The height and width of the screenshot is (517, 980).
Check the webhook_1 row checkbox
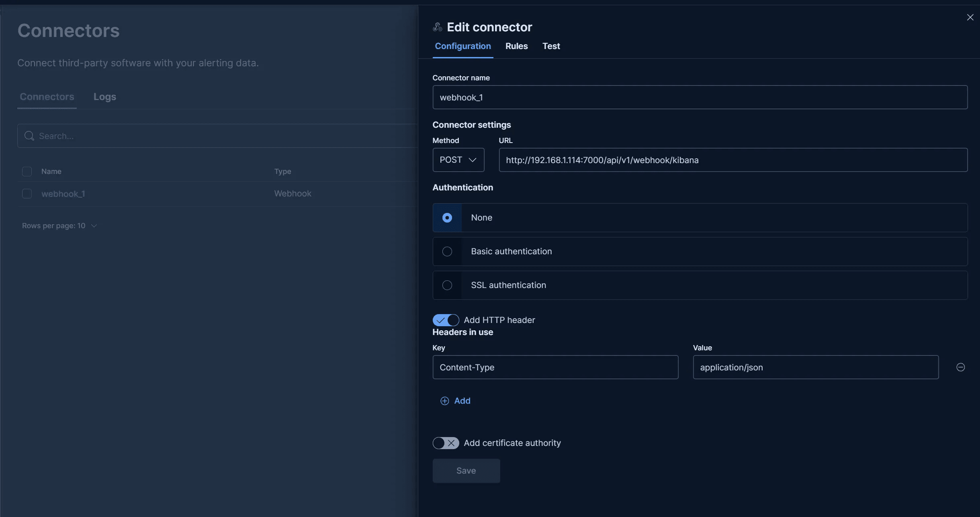27,194
